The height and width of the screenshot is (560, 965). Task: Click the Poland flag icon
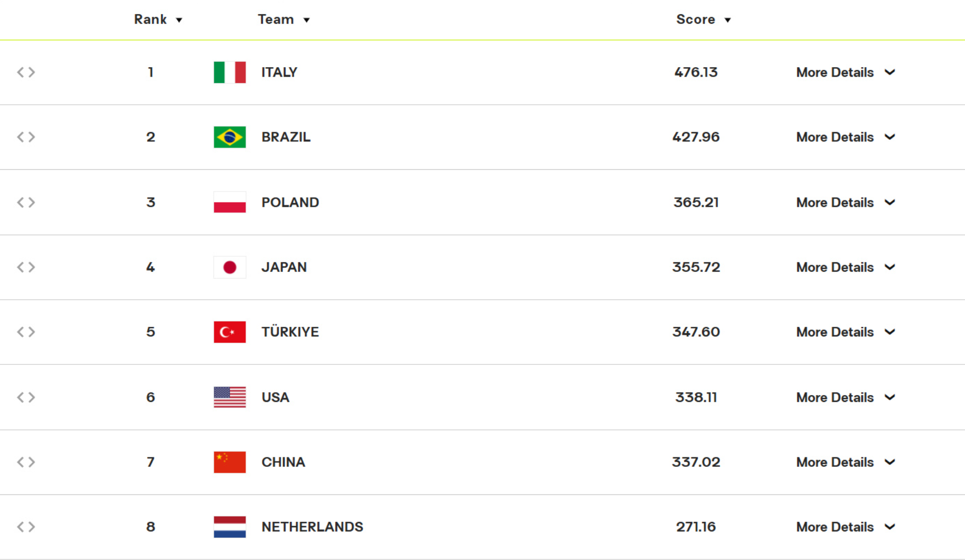coord(230,202)
